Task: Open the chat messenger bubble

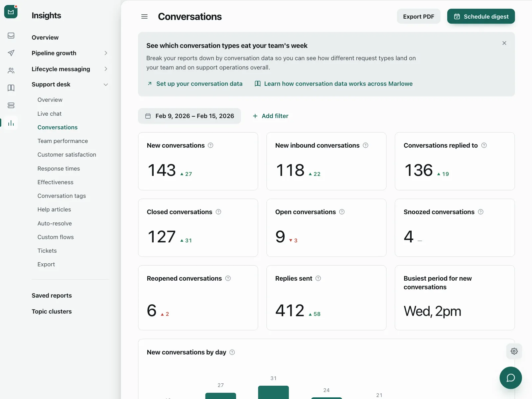Action: click(x=511, y=378)
